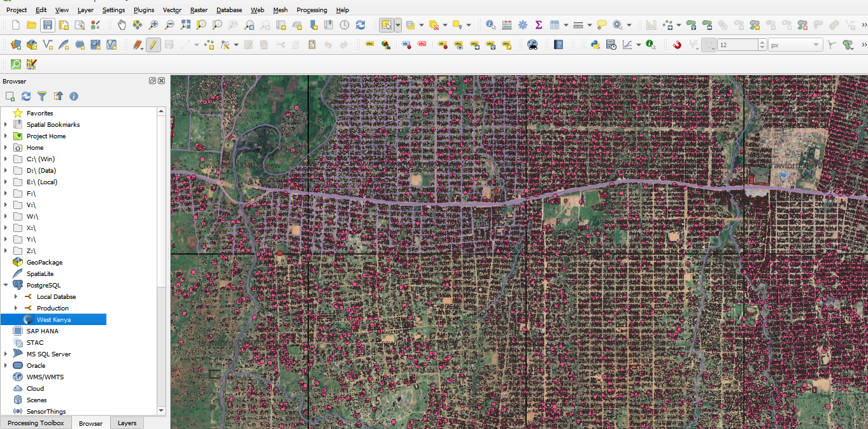The height and width of the screenshot is (429, 868).
Task: Click the Current Edits pencils icon
Action: [x=138, y=45]
